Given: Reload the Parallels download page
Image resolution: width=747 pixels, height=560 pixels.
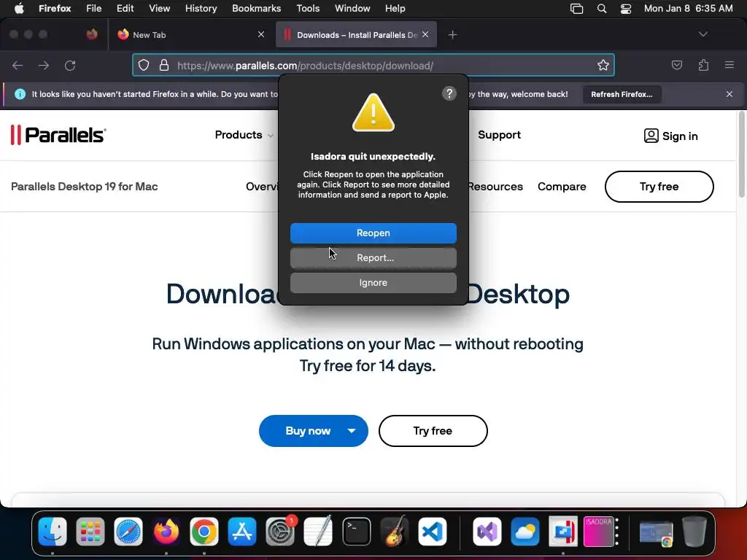Looking at the screenshot, I should click(x=70, y=65).
